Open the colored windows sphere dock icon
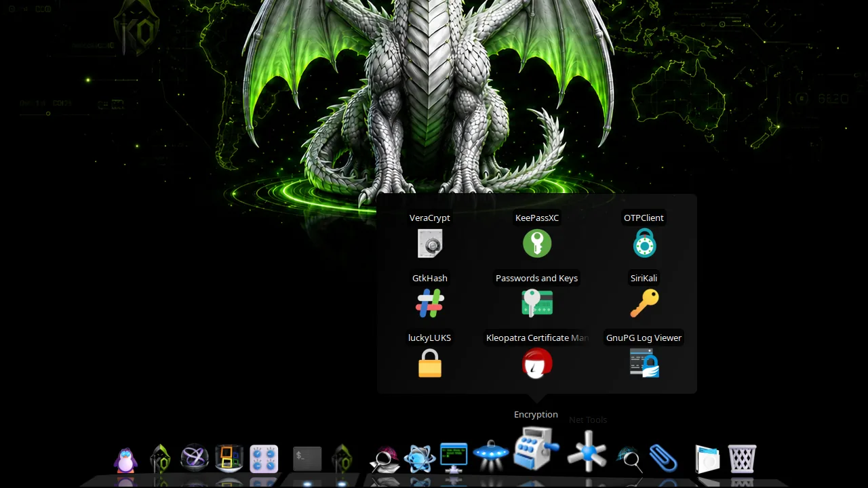The image size is (868, 488). click(229, 458)
